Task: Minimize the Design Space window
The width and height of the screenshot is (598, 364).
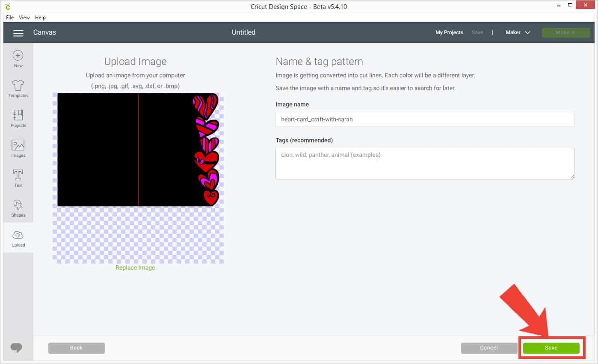Action: [558, 6]
